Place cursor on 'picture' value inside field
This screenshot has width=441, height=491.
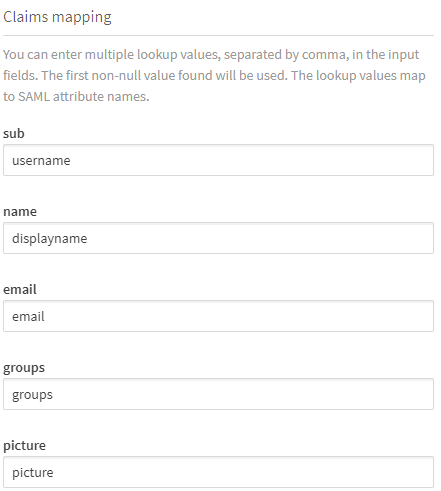(x=33, y=473)
